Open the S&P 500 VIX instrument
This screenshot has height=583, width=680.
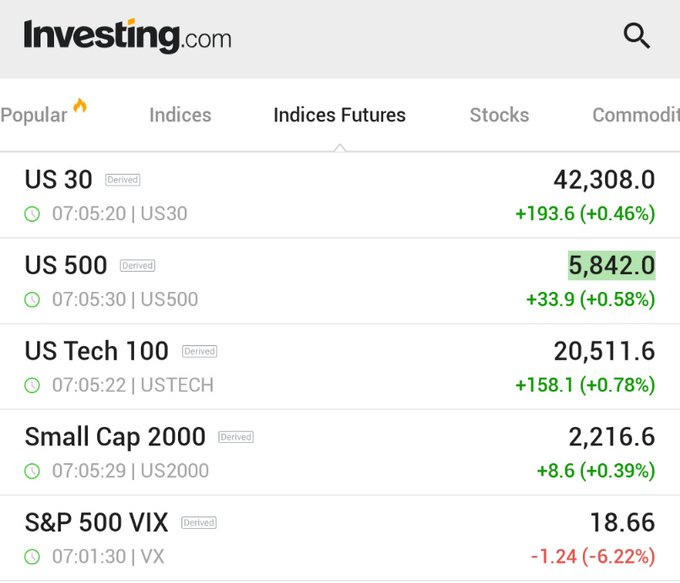340,538
